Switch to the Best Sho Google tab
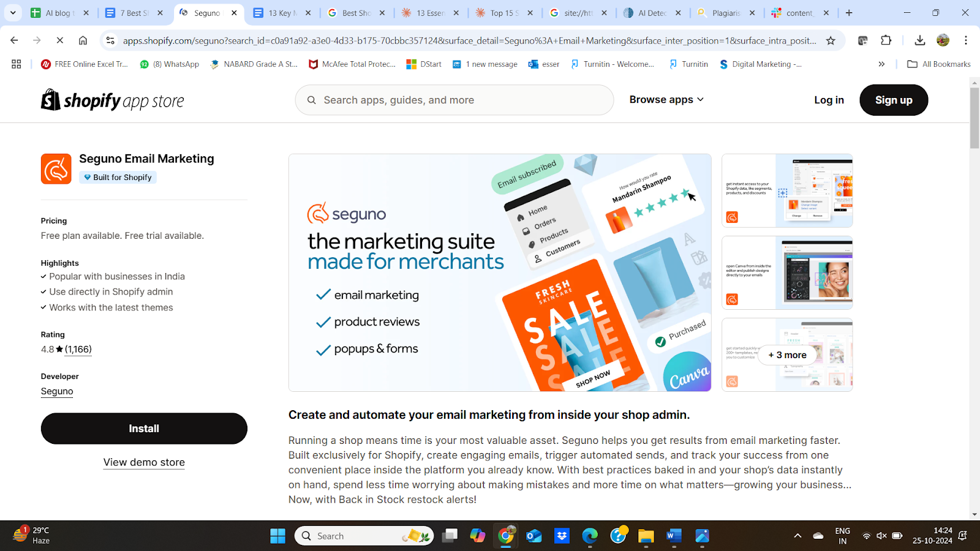 click(356, 13)
